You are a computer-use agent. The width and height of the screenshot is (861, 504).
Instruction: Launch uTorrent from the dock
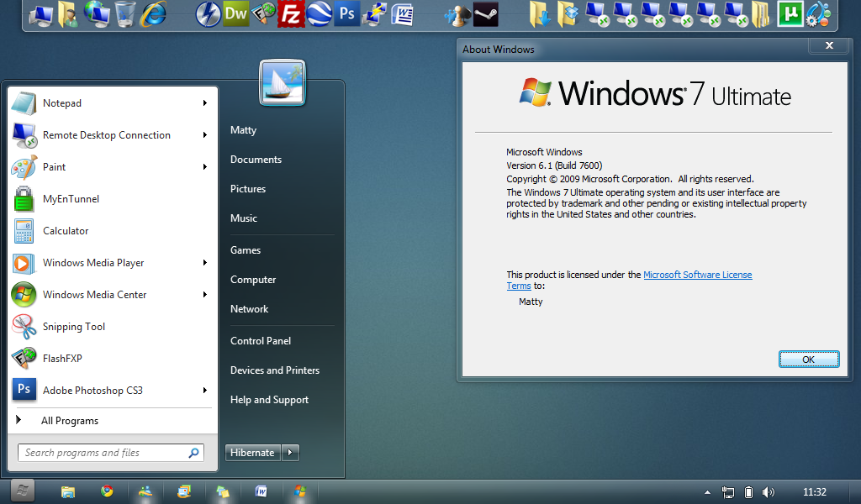(x=790, y=13)
